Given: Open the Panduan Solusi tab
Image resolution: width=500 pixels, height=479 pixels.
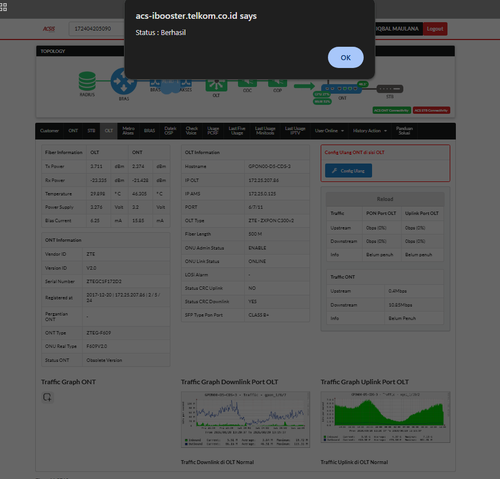Looking at the screenshot, I should pyautogui.click(x=404, y=131).
